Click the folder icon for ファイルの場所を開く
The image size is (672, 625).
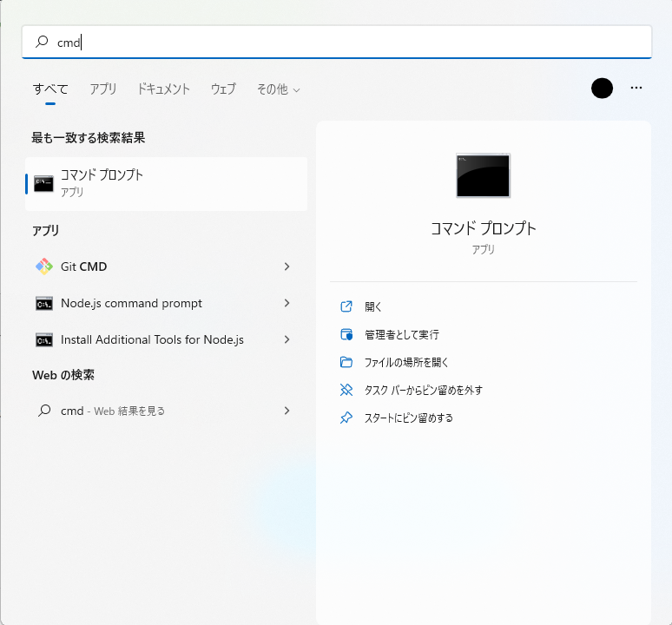click(x=346, y=362)
